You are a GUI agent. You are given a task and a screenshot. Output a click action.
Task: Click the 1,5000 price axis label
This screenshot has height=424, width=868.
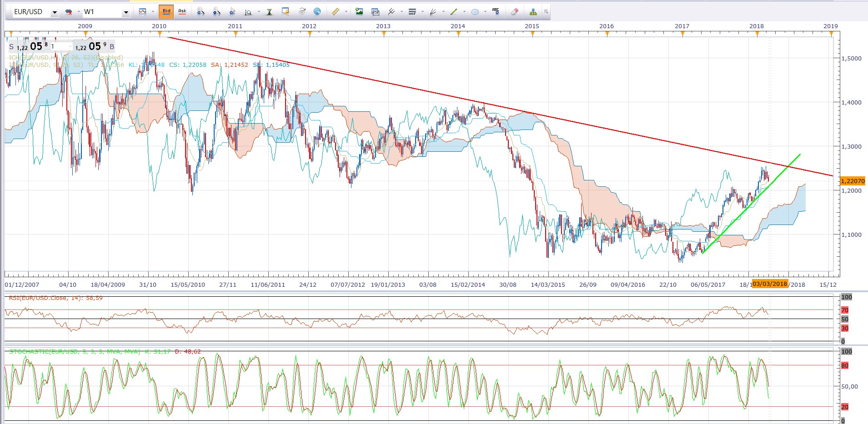(852, 58)
